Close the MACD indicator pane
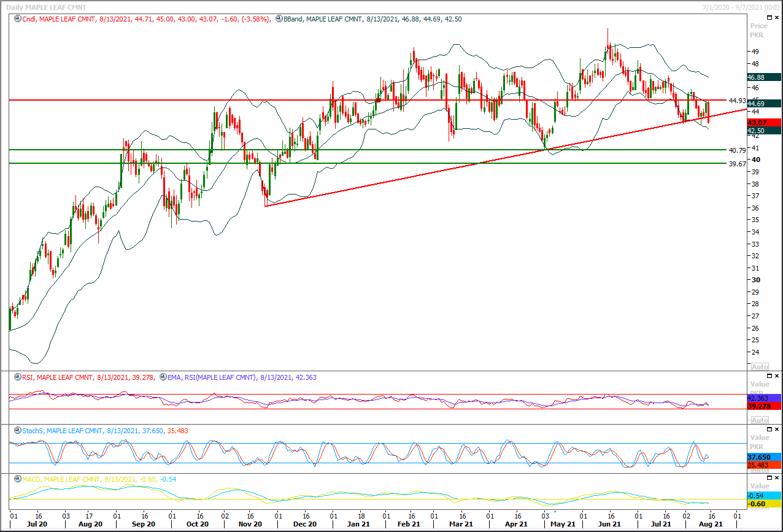The width and height of the screenshot is (783, 532). (x=776, y=478)
